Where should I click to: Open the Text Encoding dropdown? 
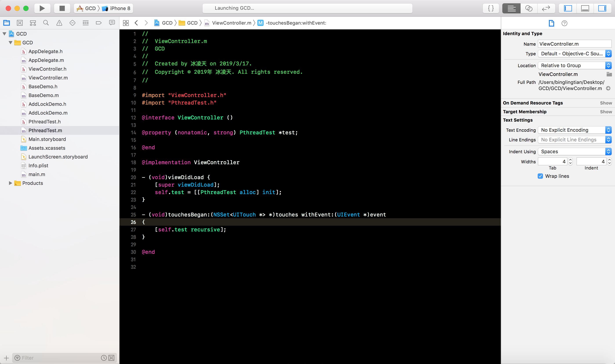tap(575, 130)
